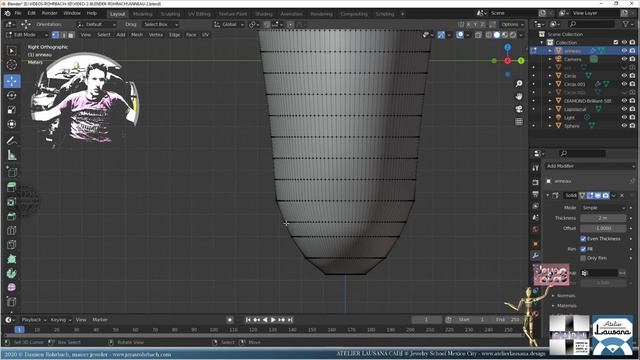
Task: Expand the Circle.001 object in outliner
Action: pyautogui.click(x=550, y=84)
